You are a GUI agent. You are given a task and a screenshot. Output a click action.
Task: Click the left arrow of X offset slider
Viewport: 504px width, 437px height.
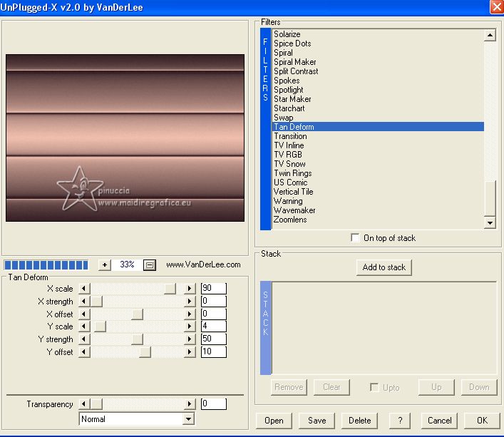pos(84,314)
